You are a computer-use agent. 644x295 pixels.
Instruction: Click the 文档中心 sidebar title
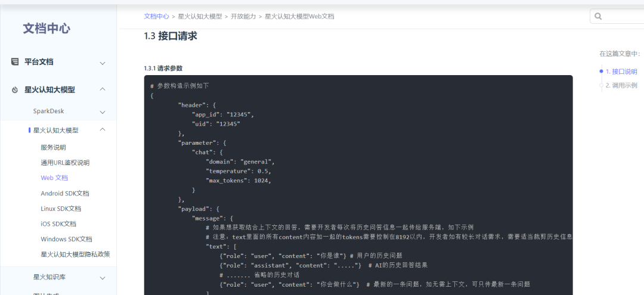47,29
